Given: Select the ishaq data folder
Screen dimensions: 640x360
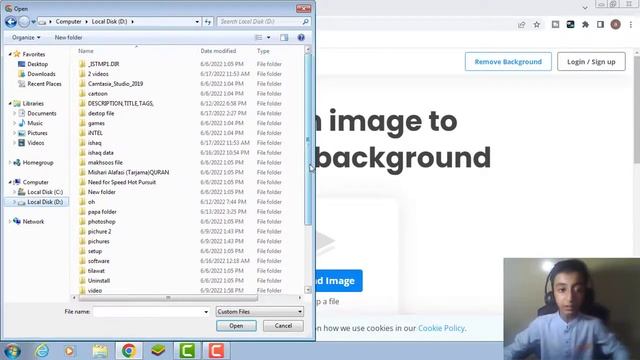Looking at the screenshot, I should pos(100,153).
